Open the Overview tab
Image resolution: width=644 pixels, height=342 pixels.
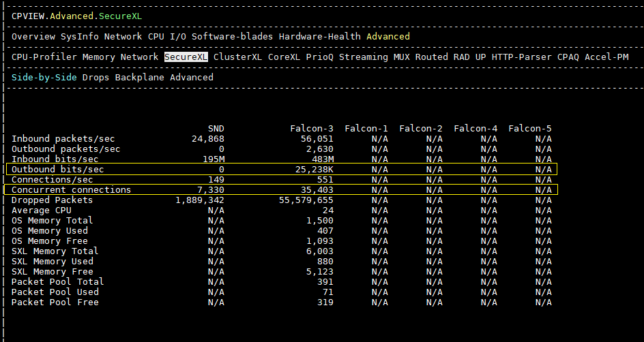click(33, 37)
